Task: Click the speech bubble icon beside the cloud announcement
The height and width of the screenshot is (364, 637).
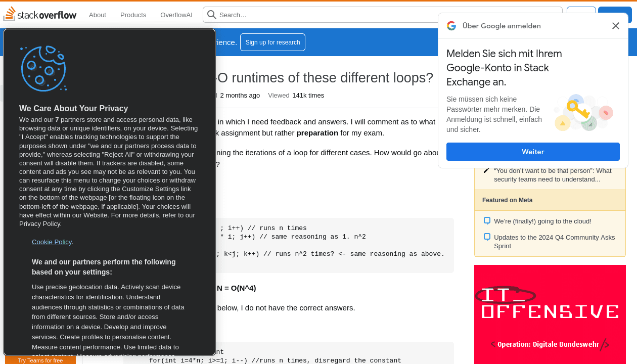Action: click(x=486, y=220)
